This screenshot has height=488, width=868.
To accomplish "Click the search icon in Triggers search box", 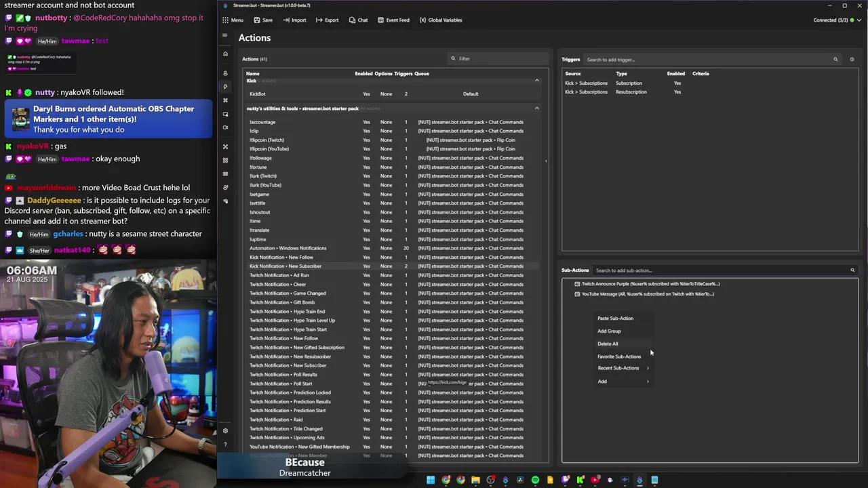I will coord(835,60).
